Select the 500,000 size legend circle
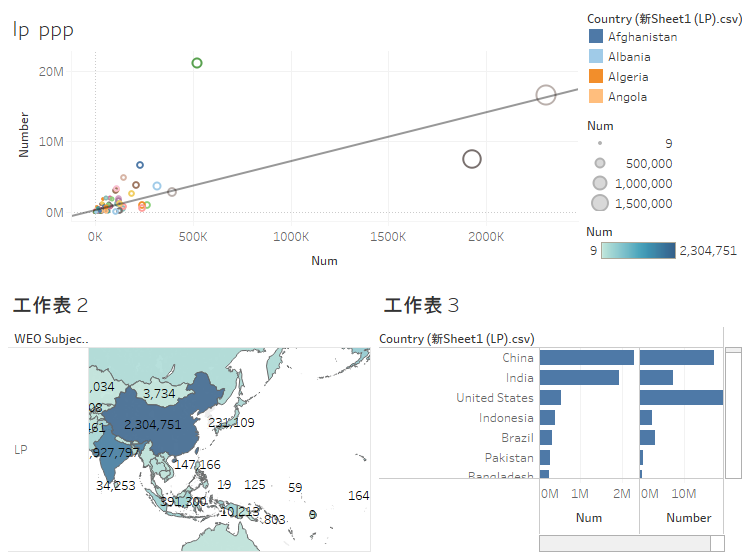 pyautogui.click(x=600, y=163)
